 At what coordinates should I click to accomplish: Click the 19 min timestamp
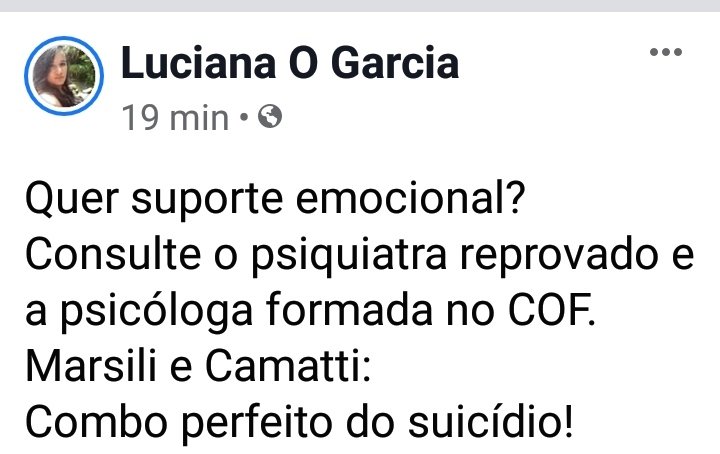tap(175, 118)
